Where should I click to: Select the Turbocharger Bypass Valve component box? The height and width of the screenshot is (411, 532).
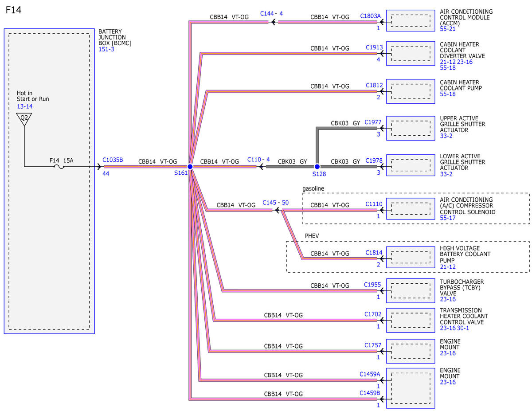pyautogui.click(x=411, y=291)
